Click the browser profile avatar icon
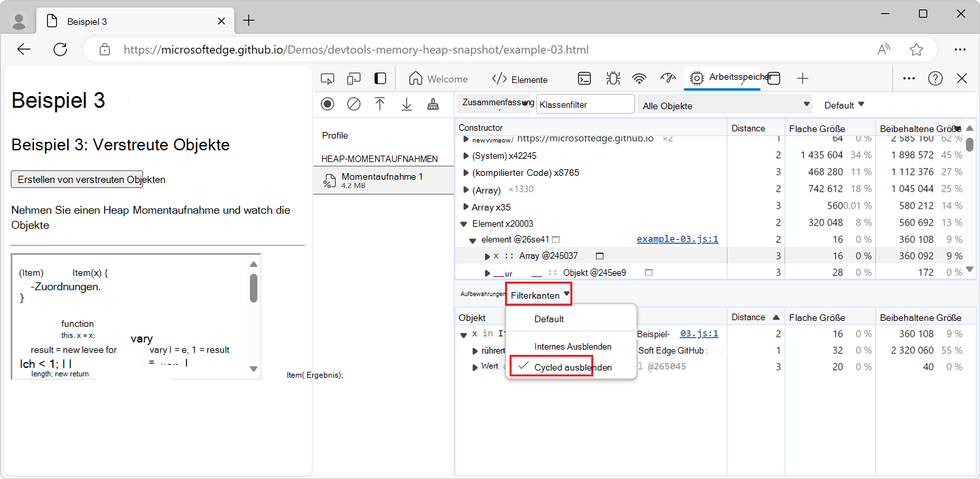Image resolution: width=980 pixels, height=479 pixels. point(19,21)
